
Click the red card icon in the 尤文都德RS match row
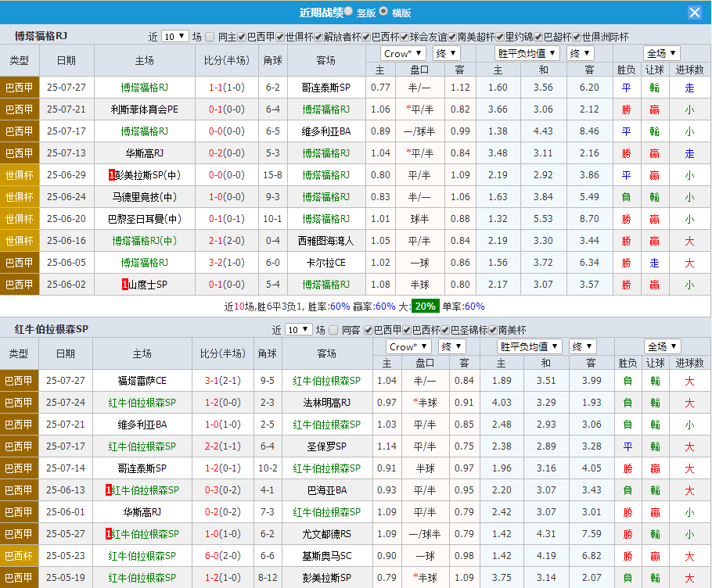click(x=109, y=534)
